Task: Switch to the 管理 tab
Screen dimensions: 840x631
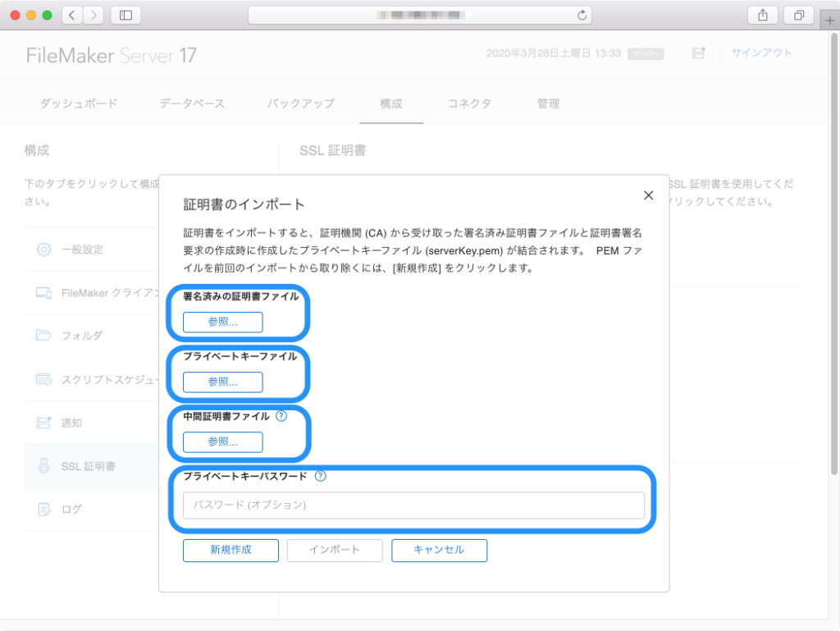Action: pos(549,103)
